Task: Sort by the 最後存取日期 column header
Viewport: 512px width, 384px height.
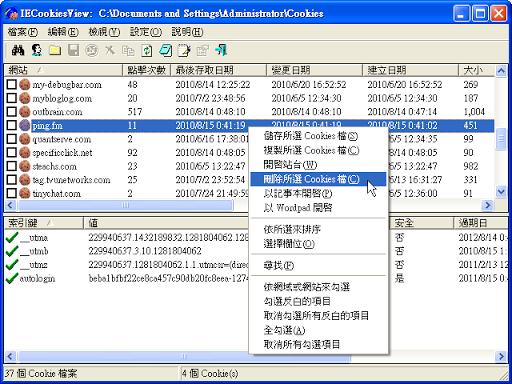Action: coord(219,70)
